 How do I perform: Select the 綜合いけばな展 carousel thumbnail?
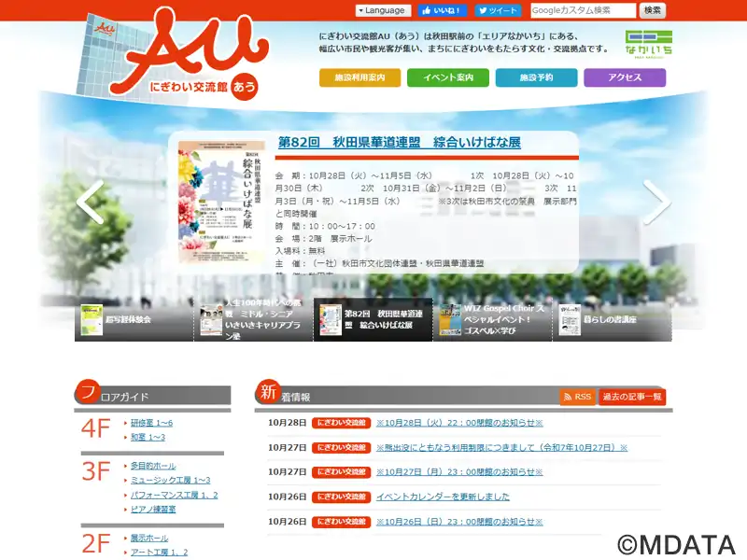pyautogui.click(x=373, y=319)
